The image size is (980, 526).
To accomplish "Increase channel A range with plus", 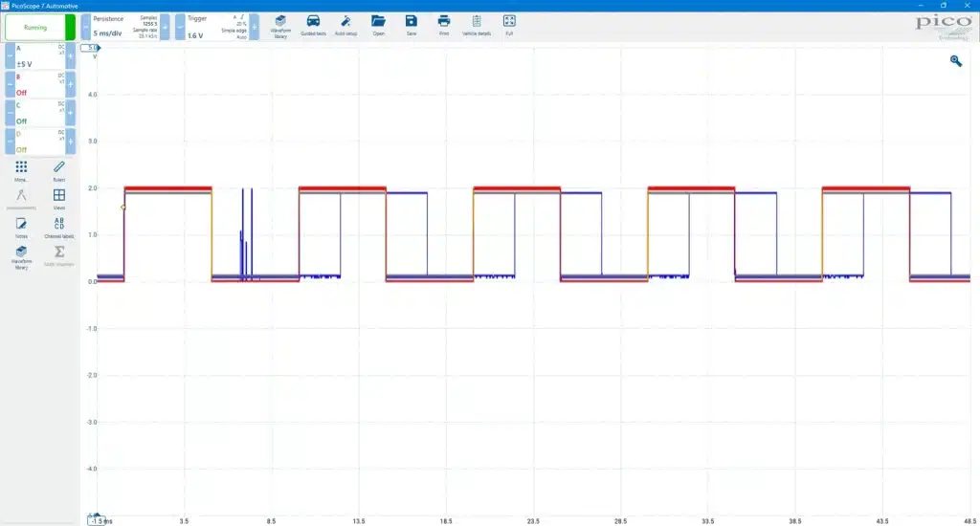I will [x=71, y=56].
